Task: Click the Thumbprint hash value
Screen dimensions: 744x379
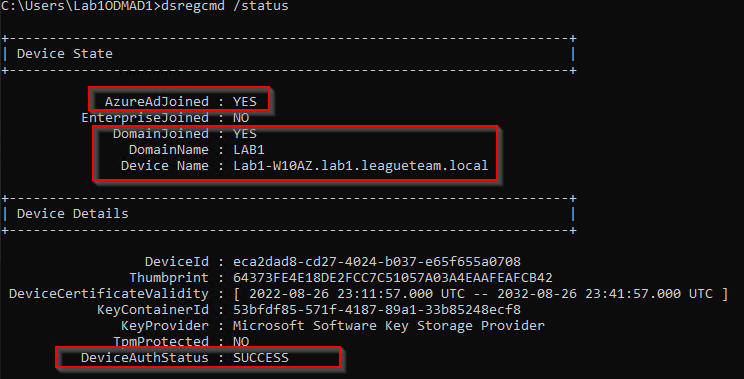Action: click(392, 278)
